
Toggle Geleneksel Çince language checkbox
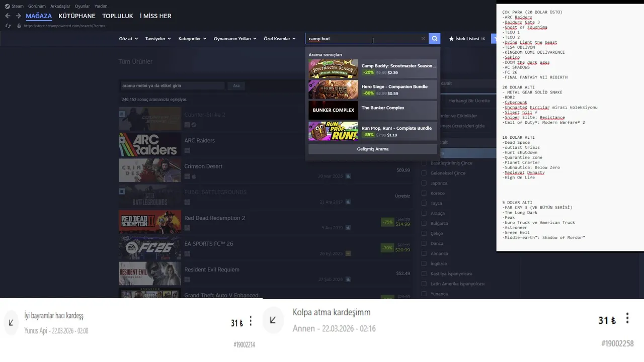point(424,173)
